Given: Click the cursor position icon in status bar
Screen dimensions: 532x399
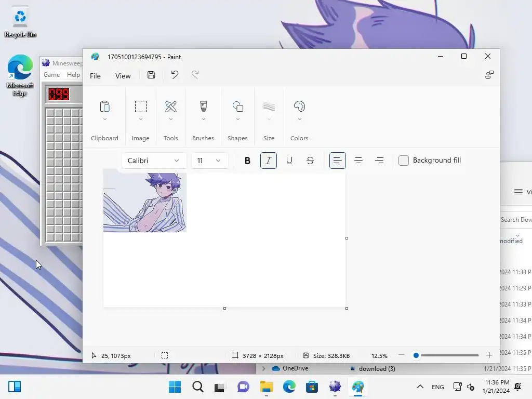Looking at the screenshot, I should (x=94, y=355).
